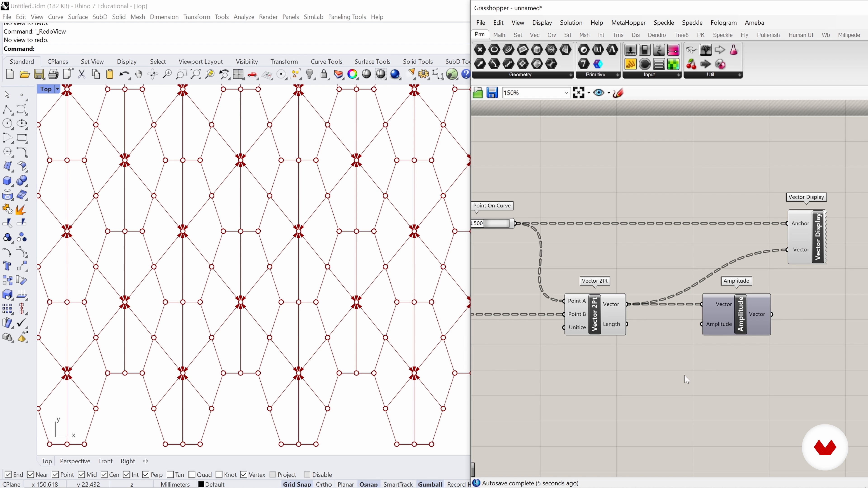Click the Cut scissors icon in Rhino toolbar
The height and width of the screenshot is (488, 868).
pyautogui.click(x=82, y=74)
